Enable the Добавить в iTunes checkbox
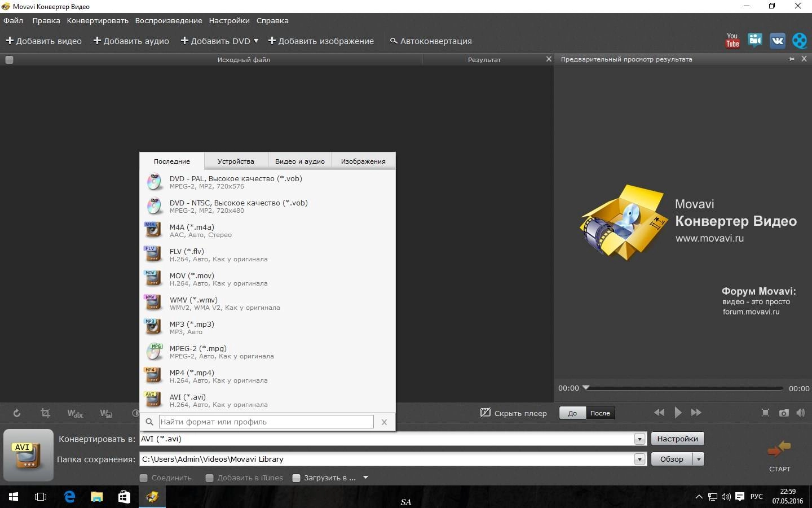 click(x=210, y=478)
